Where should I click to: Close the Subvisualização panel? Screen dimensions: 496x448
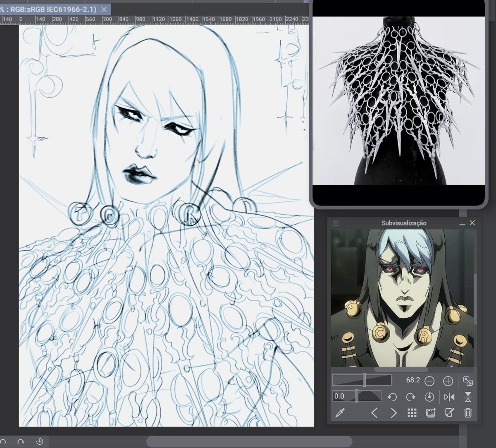point(472,223)
